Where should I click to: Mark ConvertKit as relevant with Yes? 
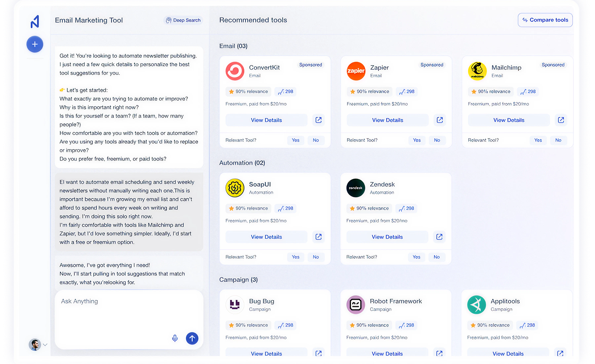pyautogui.click(x=295, y=140)
